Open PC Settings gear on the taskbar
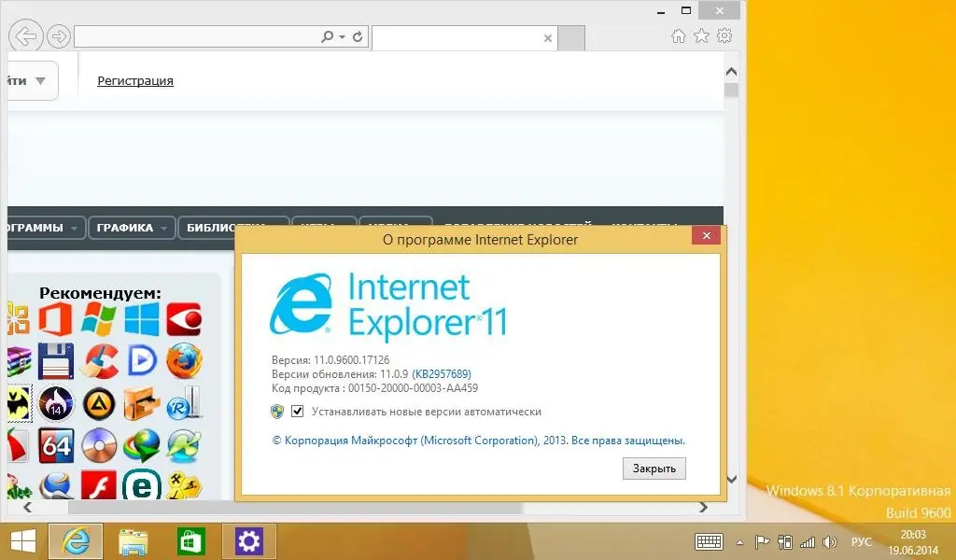 pyautogui.click(x=248, y=541)
